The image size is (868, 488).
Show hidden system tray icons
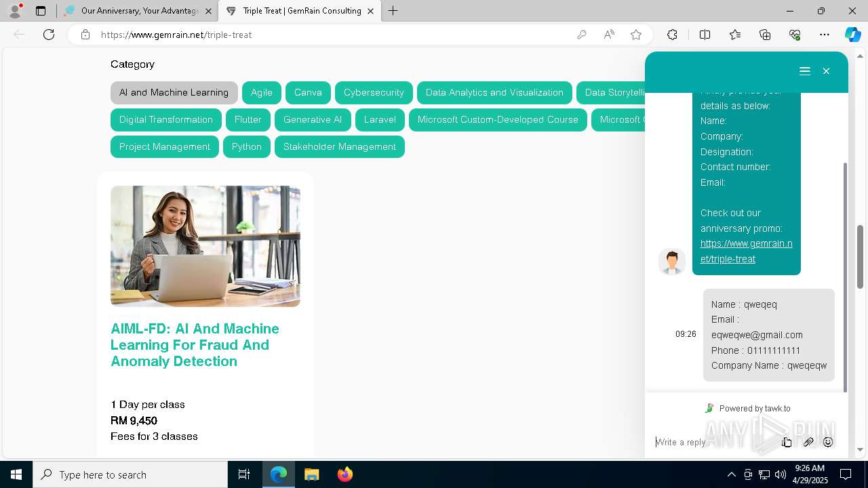[x=731, y=474]
